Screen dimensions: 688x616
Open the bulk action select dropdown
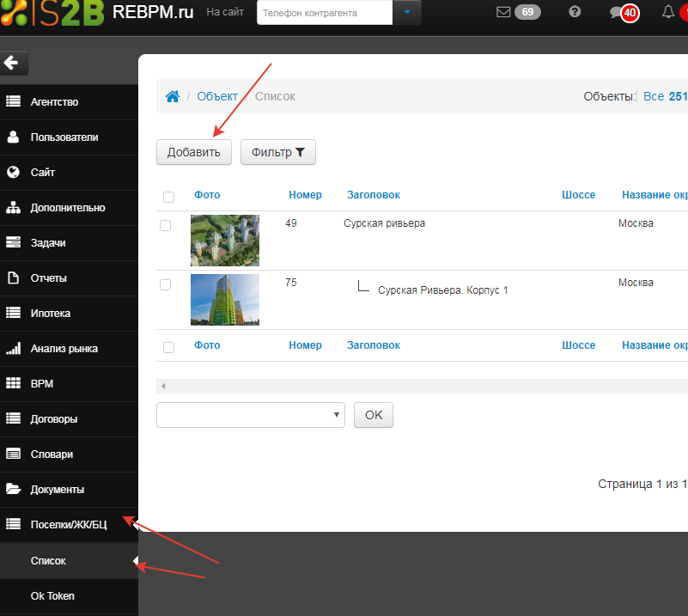(x=251, y=415)
